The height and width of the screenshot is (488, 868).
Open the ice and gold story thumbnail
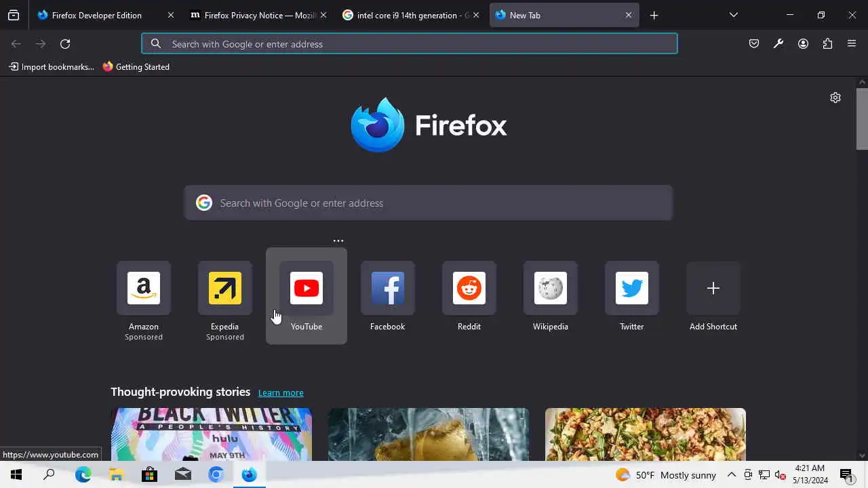point(429,434)
